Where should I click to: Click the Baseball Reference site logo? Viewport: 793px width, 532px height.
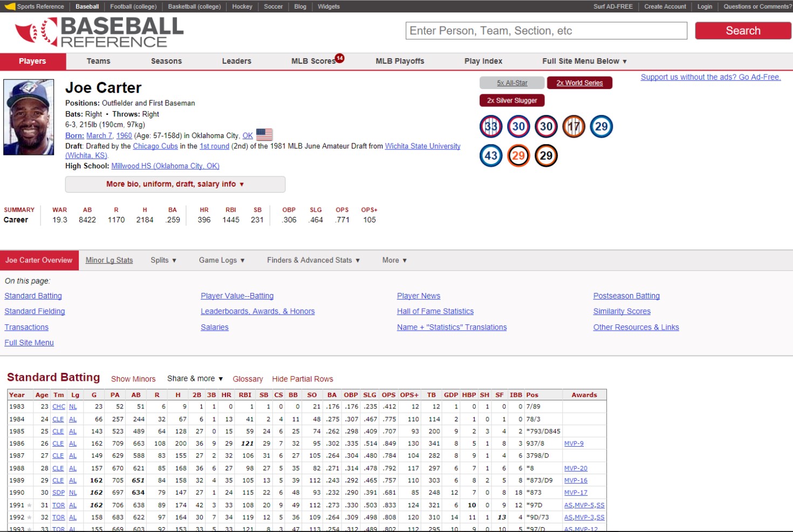pyautogui.click(x=99, y=32)
